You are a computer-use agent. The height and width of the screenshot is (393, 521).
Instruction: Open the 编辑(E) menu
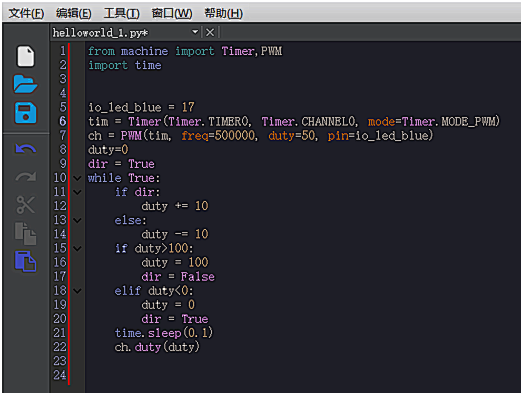(x=74, y=13)
